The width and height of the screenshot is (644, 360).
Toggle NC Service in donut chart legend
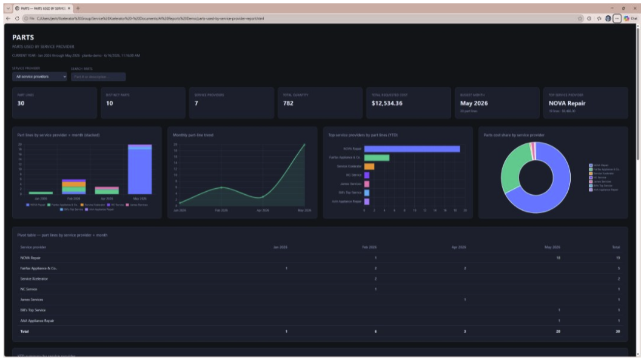[597, 177]
